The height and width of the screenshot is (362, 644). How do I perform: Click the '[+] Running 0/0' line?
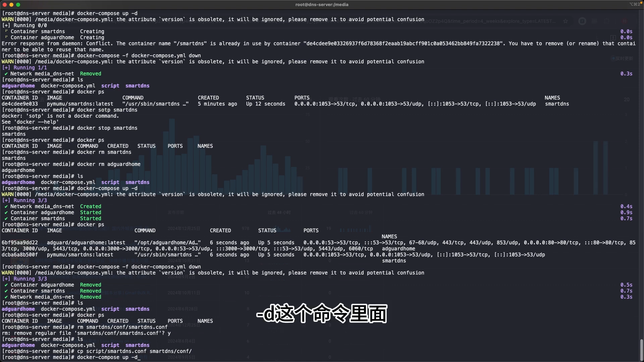[x=24, y=25]
